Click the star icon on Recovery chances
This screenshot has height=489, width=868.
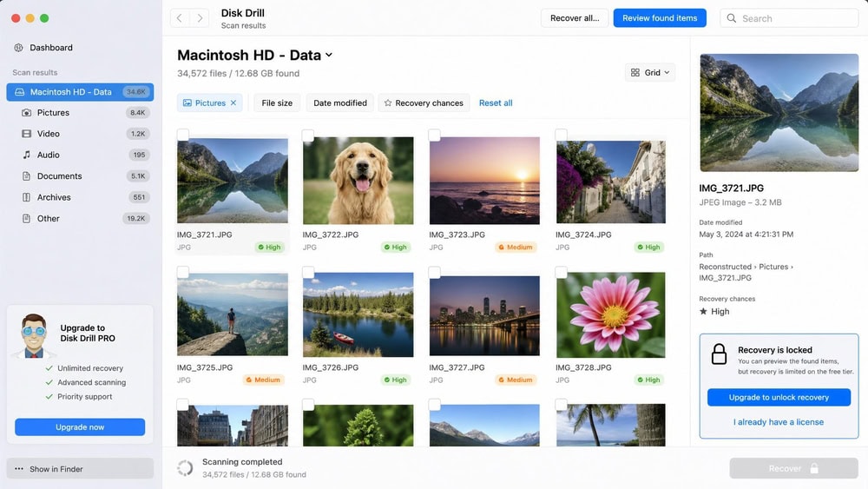coord(387,103)
